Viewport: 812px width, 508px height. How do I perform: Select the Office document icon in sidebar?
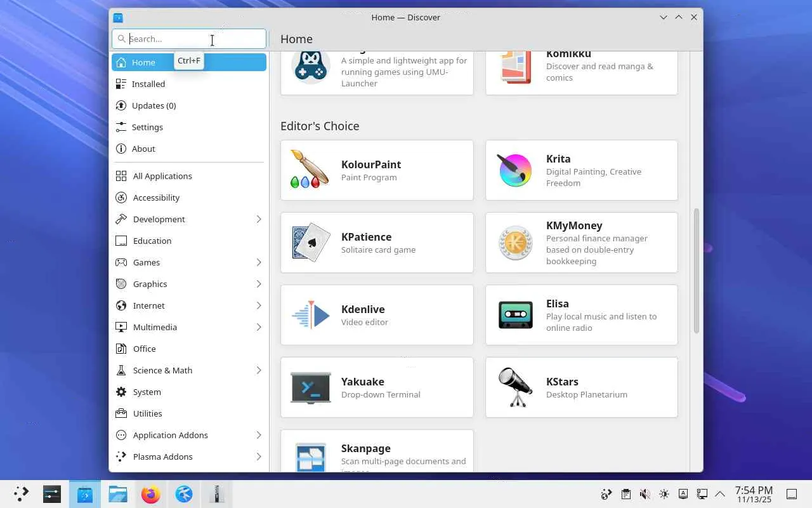[x=121, y=349]
